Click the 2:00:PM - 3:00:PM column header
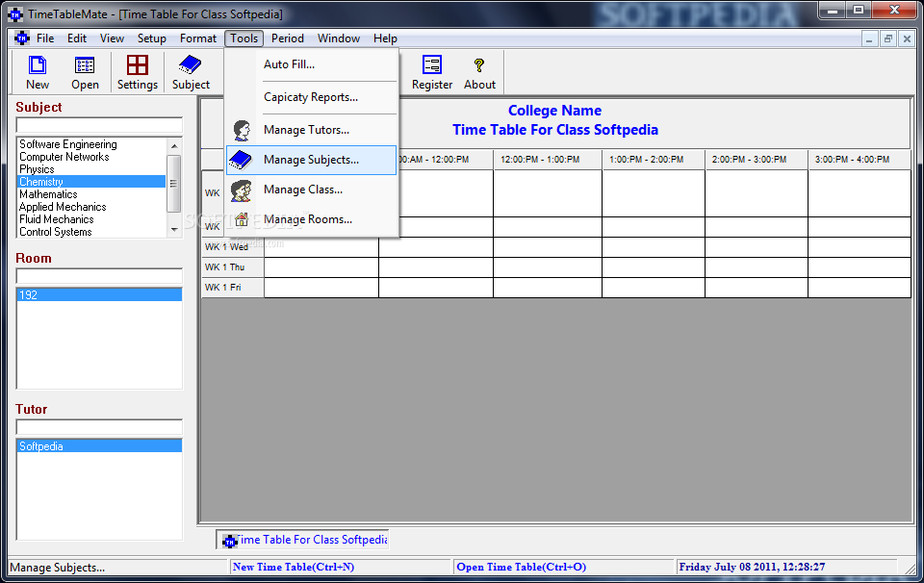The height and width of the screenshot is (583, 924). pyautogui.click(x=757, y=160)
